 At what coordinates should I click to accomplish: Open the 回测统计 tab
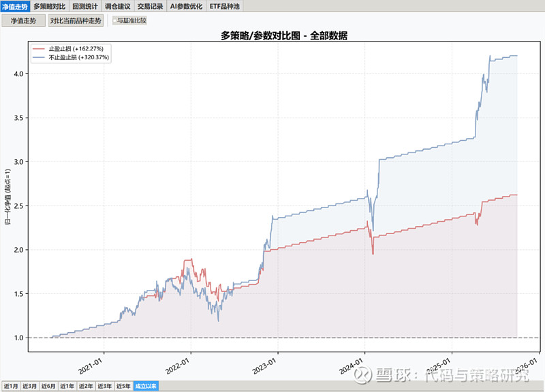(x=84, y=6)
